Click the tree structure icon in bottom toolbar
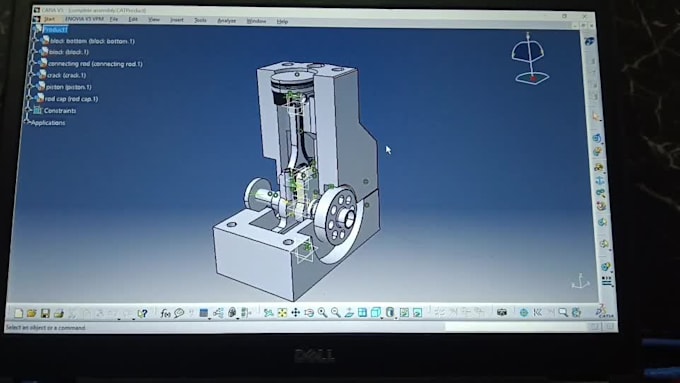Screen dimensions: 680x383 click(218, 313)
